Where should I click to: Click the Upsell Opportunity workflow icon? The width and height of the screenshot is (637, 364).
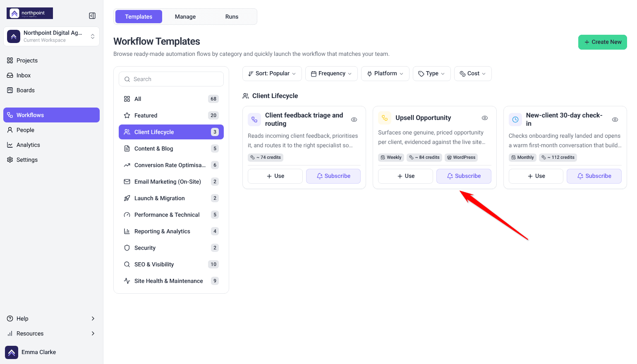pos(385,118)
